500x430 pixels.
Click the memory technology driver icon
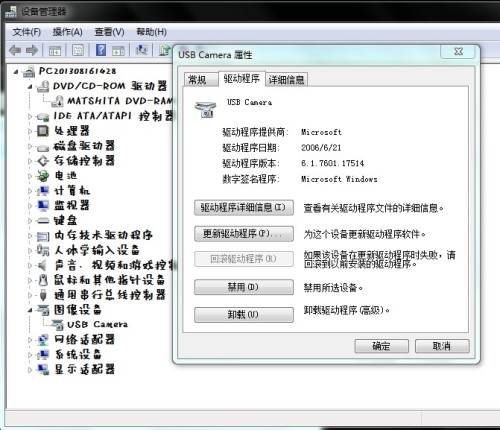tap(43, 236)
